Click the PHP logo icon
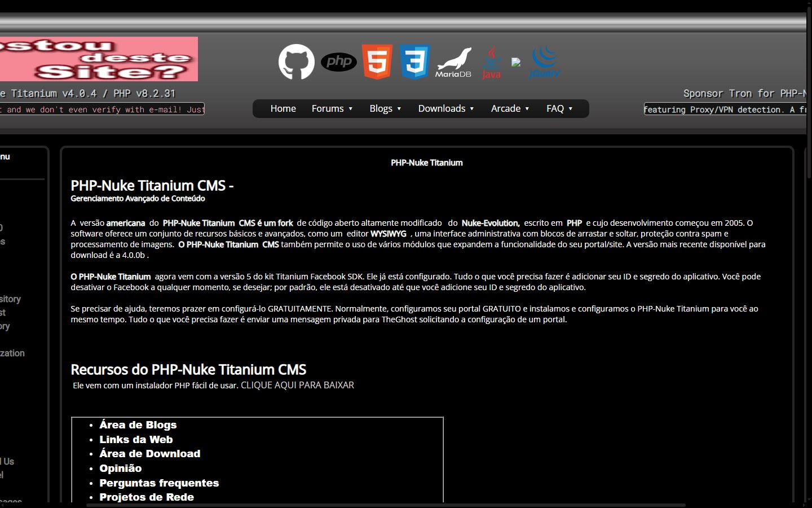The height and width of the screenshot is (508, 812). pos(339,62)
